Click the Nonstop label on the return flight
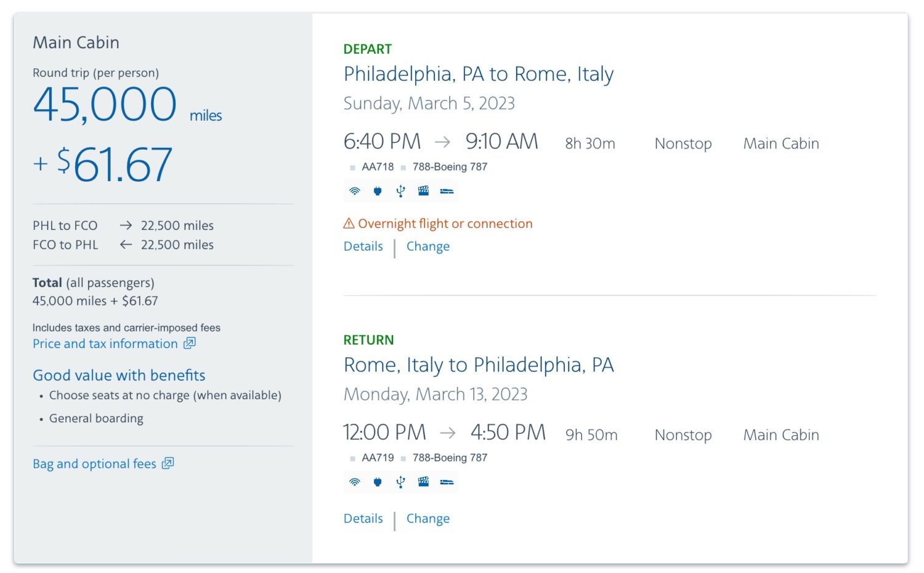The width and height of the screenshot is (924, 573). [683, 435]
